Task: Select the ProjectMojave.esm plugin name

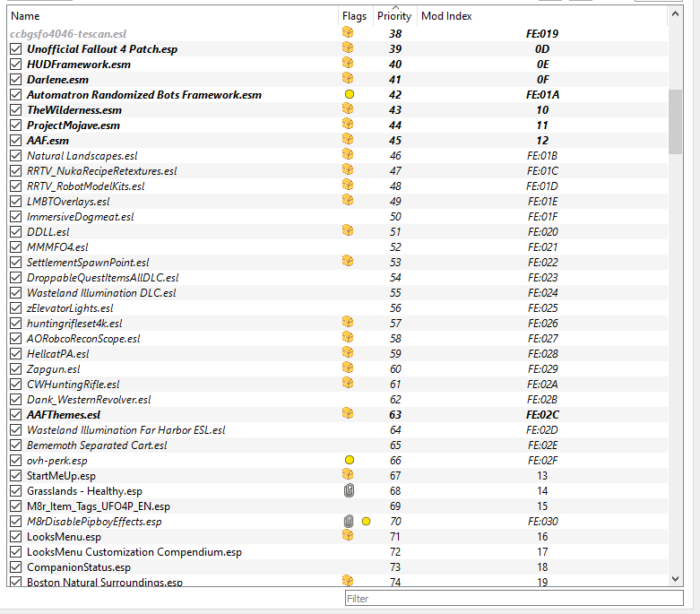Action: coord(73,125)
